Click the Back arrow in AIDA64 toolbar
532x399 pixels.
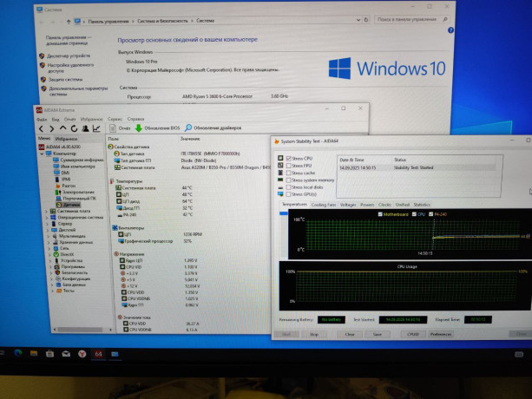(42, 128)
